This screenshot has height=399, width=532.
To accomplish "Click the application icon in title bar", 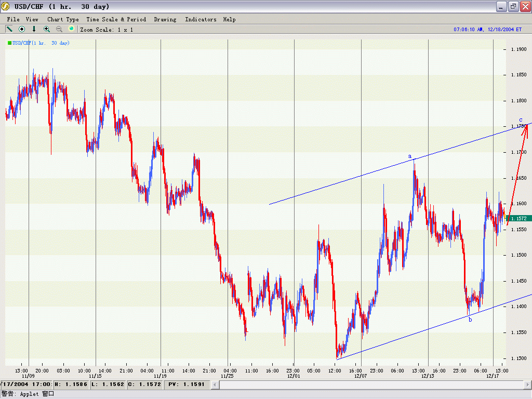I will 5,6.
